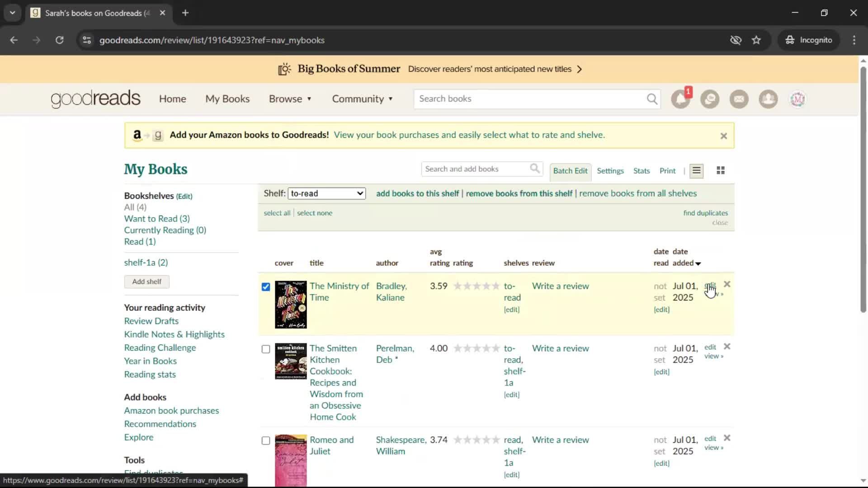View site information icon in address bar
This screenshot has height=488, width=868.
(87, 40)
